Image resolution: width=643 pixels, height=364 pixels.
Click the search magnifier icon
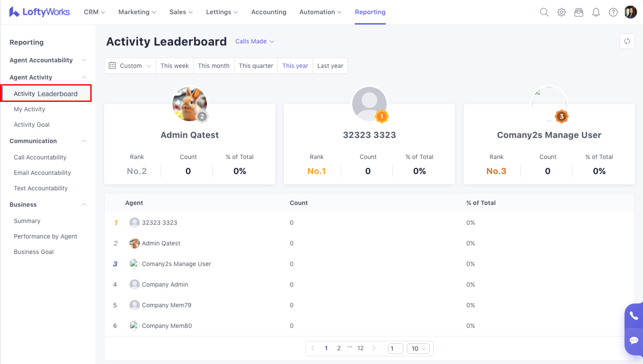click(x=544, y=12)
